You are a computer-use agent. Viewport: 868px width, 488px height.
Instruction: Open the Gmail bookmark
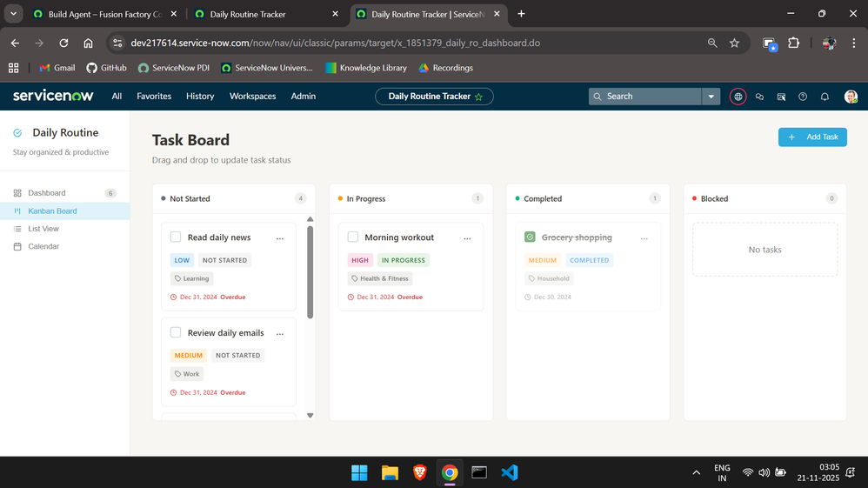point(57,68)
